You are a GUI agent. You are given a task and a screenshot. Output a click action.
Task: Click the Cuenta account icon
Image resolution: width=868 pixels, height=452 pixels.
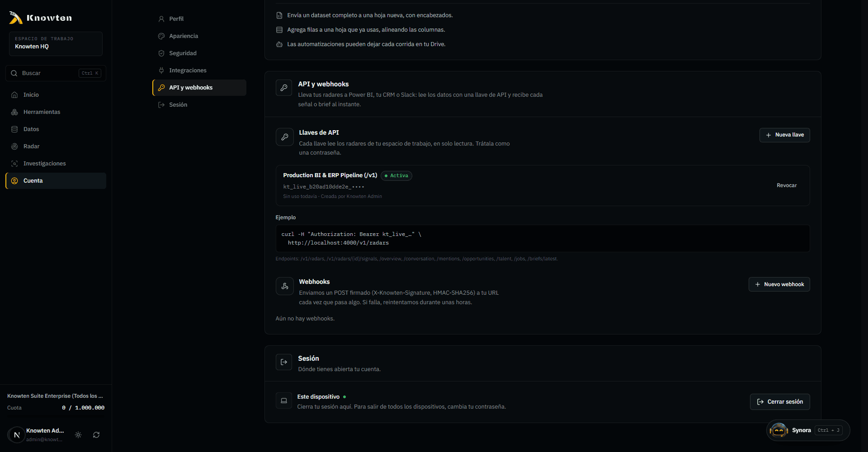pos(14,181)
